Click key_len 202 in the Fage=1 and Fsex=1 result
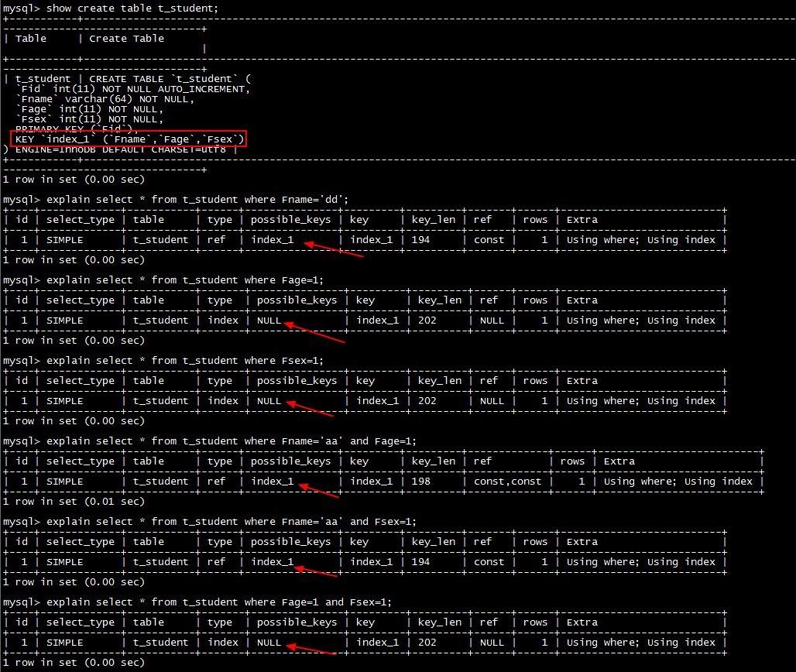796x672 pixels. 427,643
